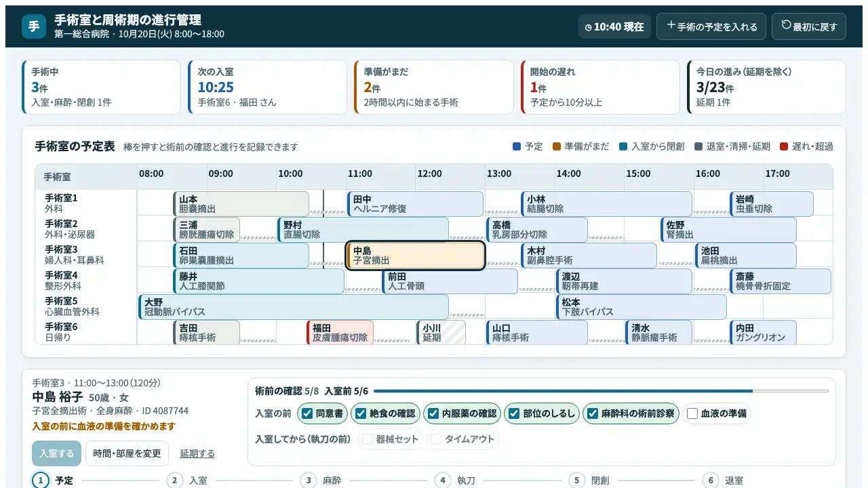Open 田中 ヘルニア修復 surgery bar
The height and width of the screenshot is (488, 868).
point(415,204)
